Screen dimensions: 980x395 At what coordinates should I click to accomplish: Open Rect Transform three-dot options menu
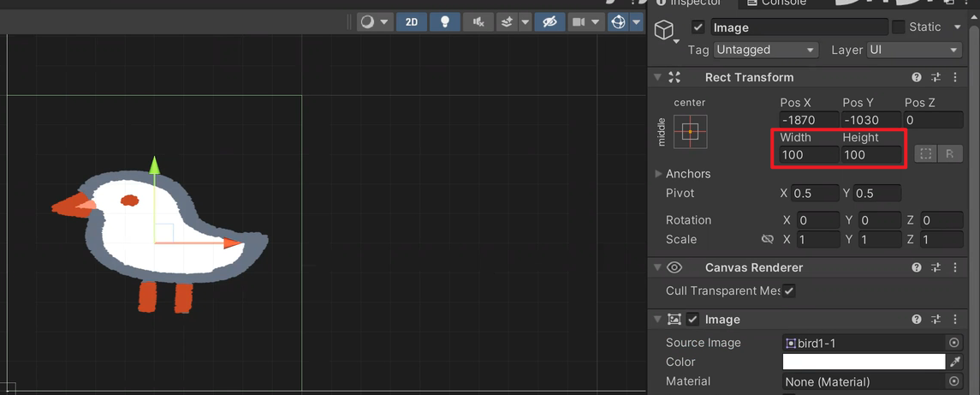[955, 78]
